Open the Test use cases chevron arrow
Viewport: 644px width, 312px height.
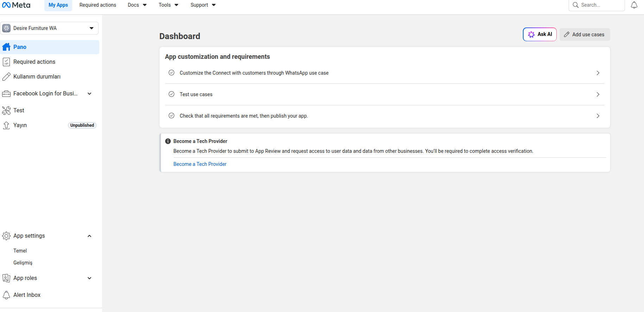coord(598,94)
